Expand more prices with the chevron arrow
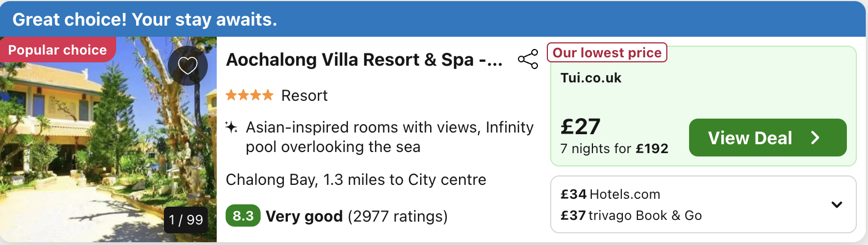This screenshot has width=868, height=245. point(836,204)
